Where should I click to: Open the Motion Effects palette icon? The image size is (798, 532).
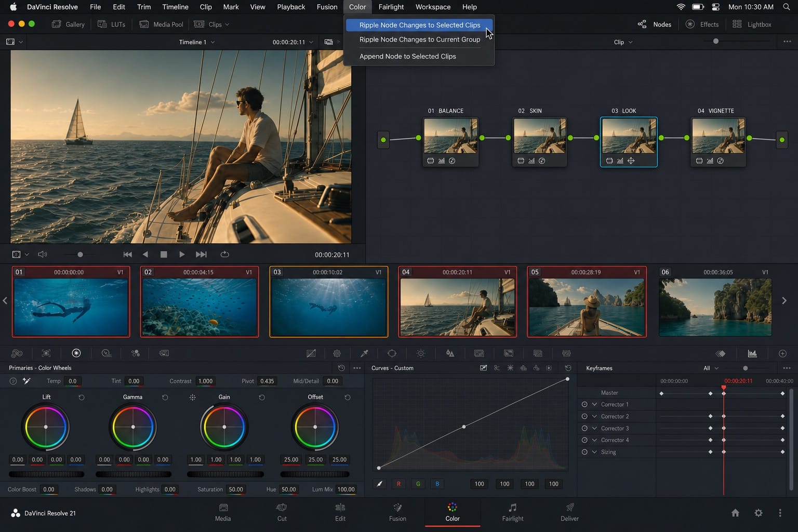164,353
